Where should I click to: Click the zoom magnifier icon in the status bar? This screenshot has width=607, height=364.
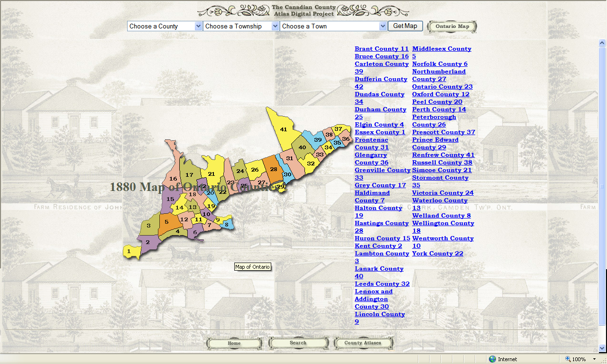(568, 359)
